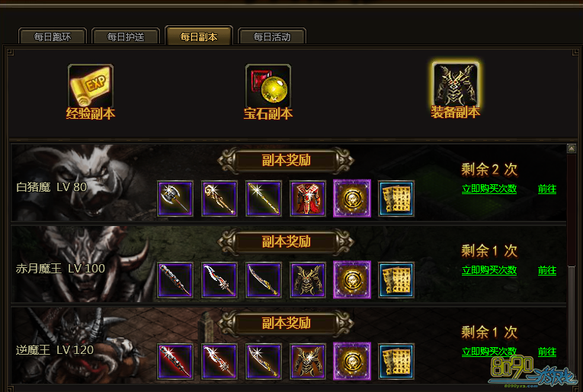
Task: Select the 装备副本 armor icon
Action: [x=456, y=85]
